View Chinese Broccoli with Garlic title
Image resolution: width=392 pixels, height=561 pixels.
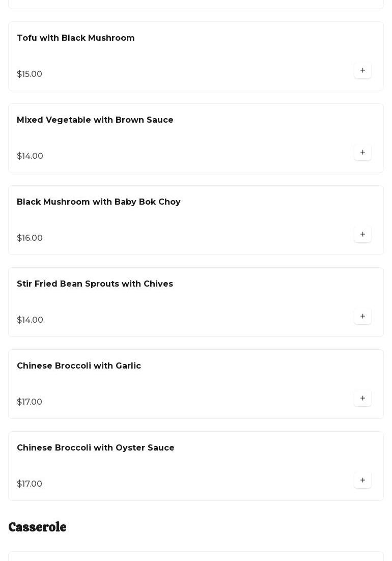click(x=79, y=366)
